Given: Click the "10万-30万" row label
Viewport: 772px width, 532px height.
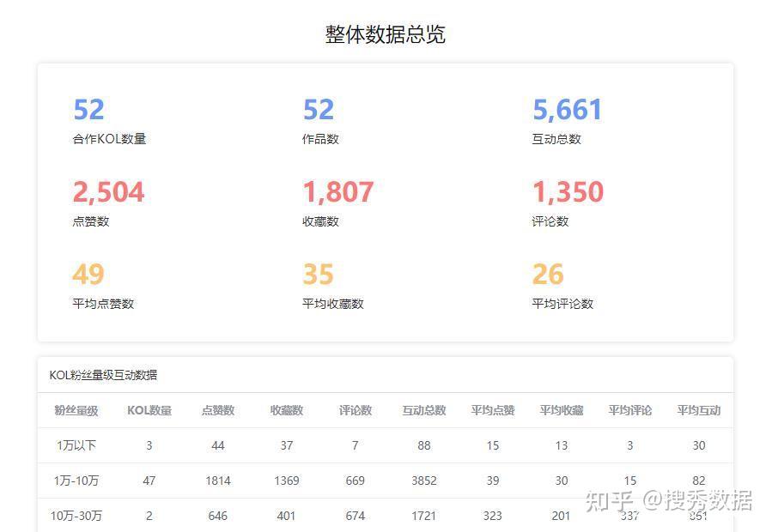Looking at the screenshot, I should click(x=76, y=516).
